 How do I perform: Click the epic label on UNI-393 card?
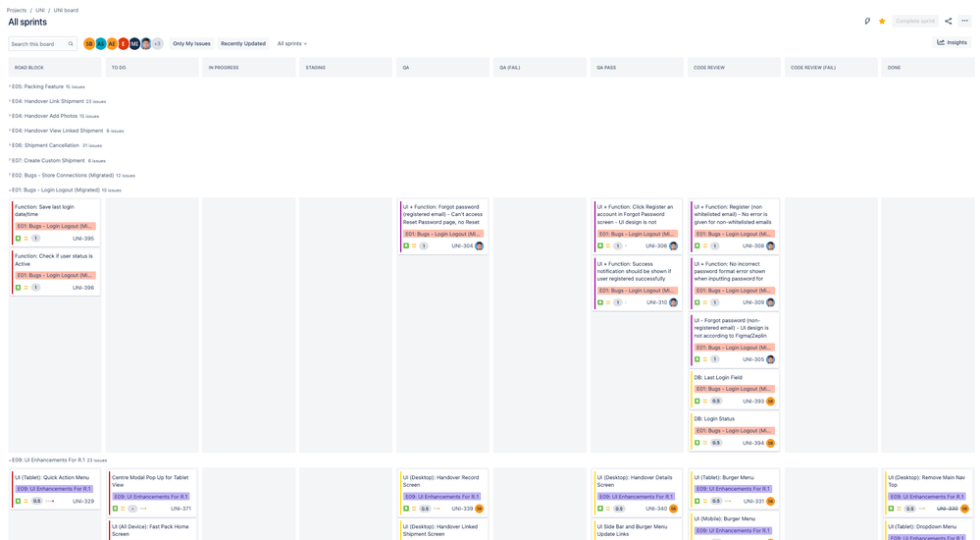coord(735,389)
